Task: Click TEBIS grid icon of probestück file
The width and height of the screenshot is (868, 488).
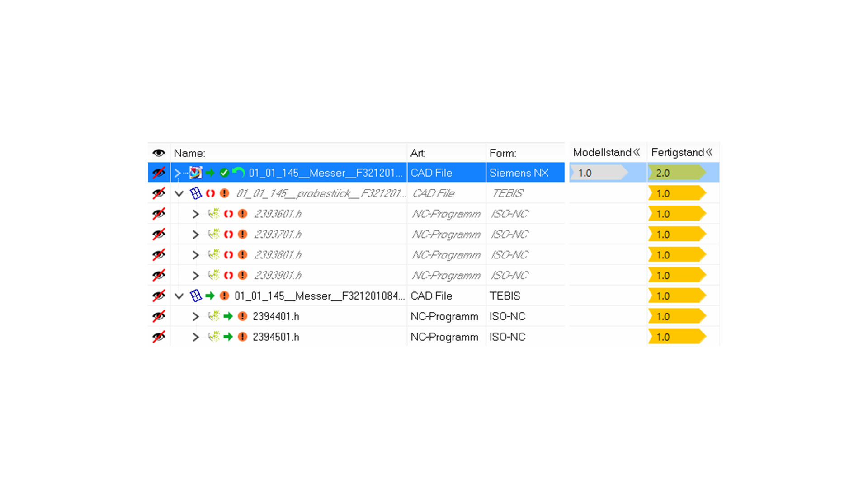Action: click(x=195, y=193)
